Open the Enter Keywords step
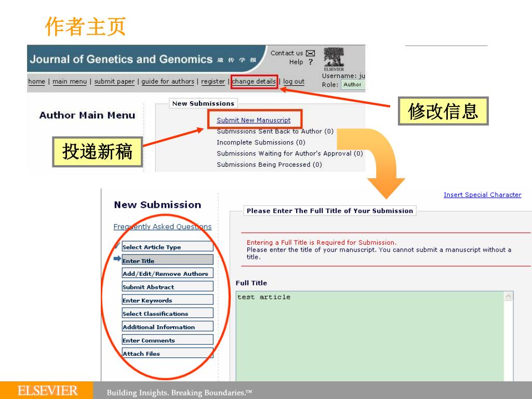The width and height of the screenshot is (532, 399). click(x=168, y=300)
